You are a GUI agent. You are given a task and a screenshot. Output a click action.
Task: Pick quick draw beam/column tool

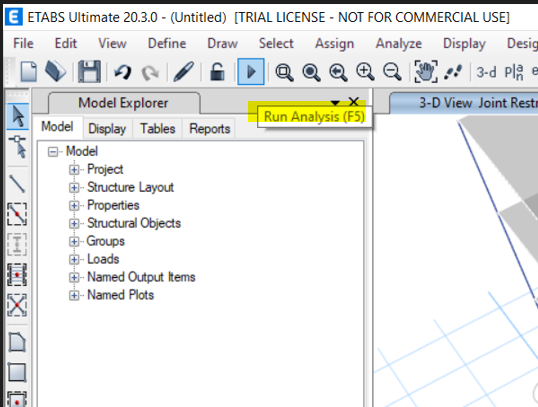[17, 214]
